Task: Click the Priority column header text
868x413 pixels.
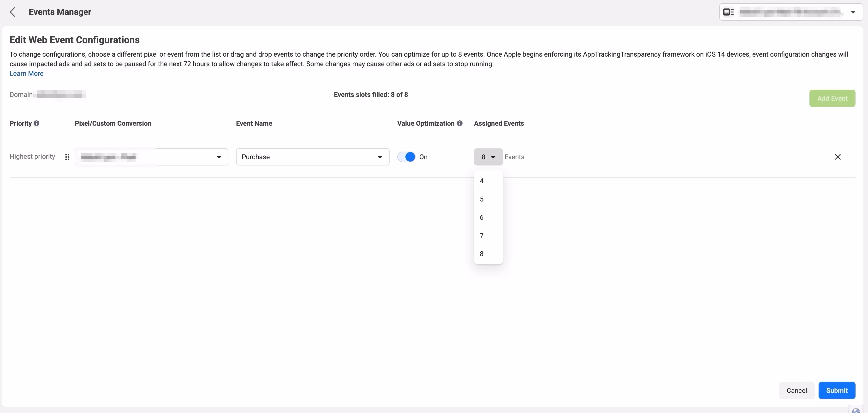Action: (20, 123)
